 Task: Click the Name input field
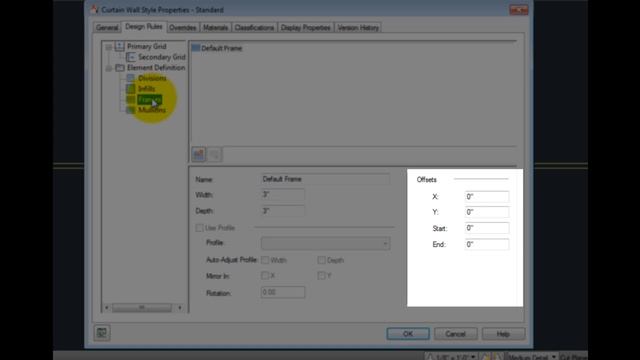(325, 179)
